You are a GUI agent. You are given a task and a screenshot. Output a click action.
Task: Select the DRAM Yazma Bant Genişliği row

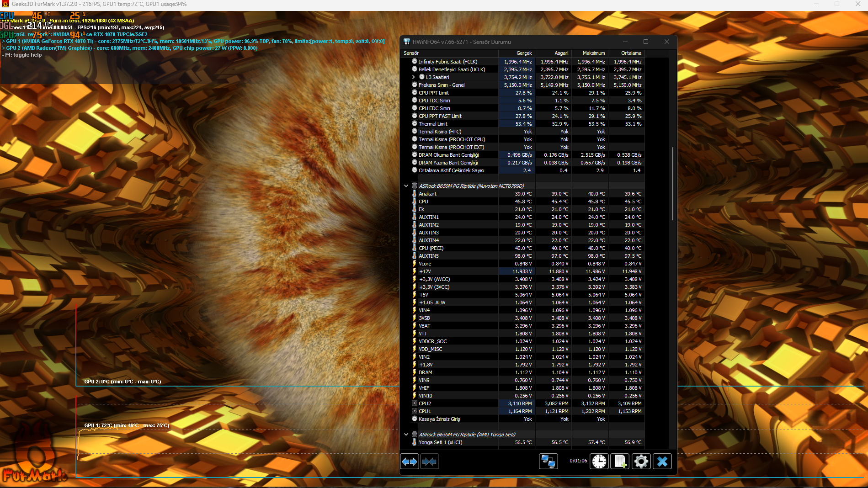pyautogui.click(x=522, y=163)
